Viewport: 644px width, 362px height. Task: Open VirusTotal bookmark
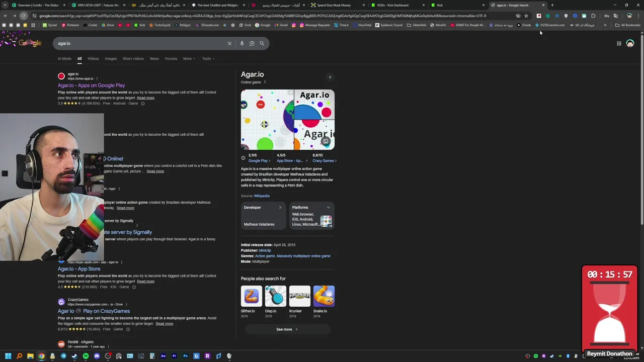point(362,25)
